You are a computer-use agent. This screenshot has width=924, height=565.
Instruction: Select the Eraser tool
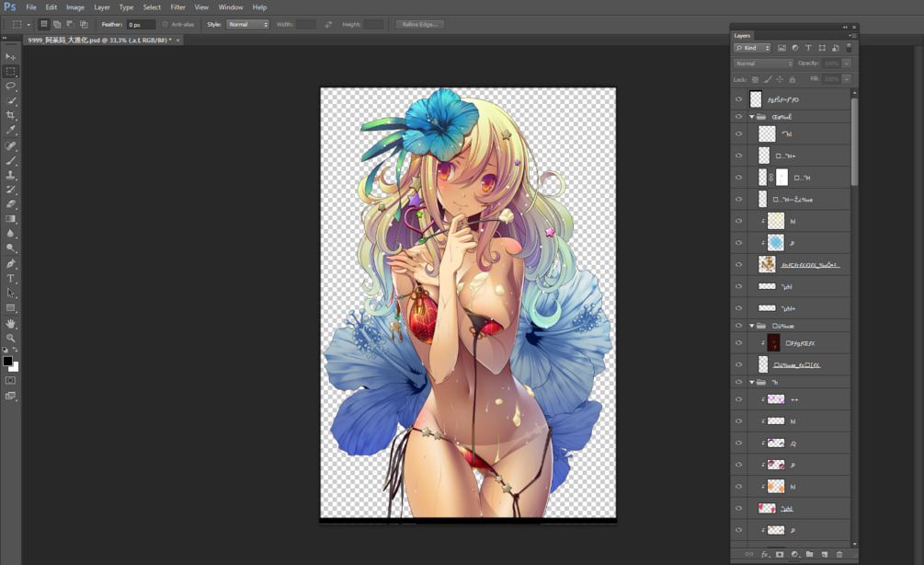tap(11, 204)
